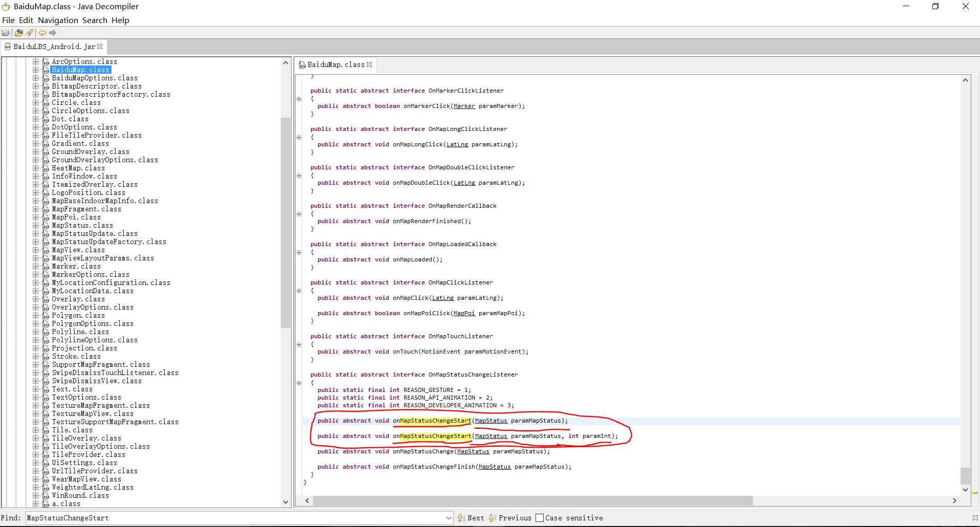
Task: Collapse the OnMarkerClickListener code block
Action: click(299, 99)
